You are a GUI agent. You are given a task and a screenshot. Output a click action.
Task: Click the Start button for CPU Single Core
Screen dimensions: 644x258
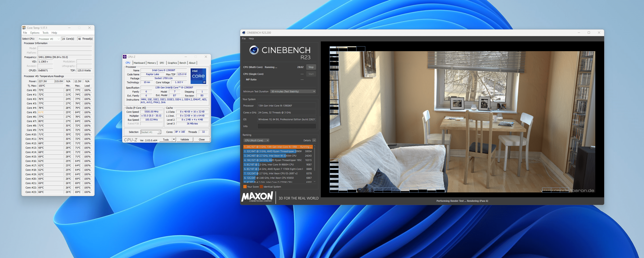(311, 74)
